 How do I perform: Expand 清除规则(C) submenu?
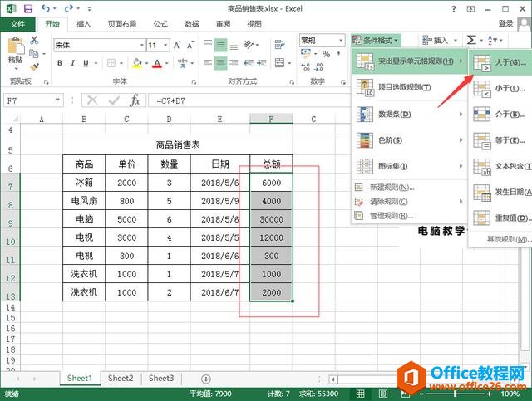tap(410, 202)
